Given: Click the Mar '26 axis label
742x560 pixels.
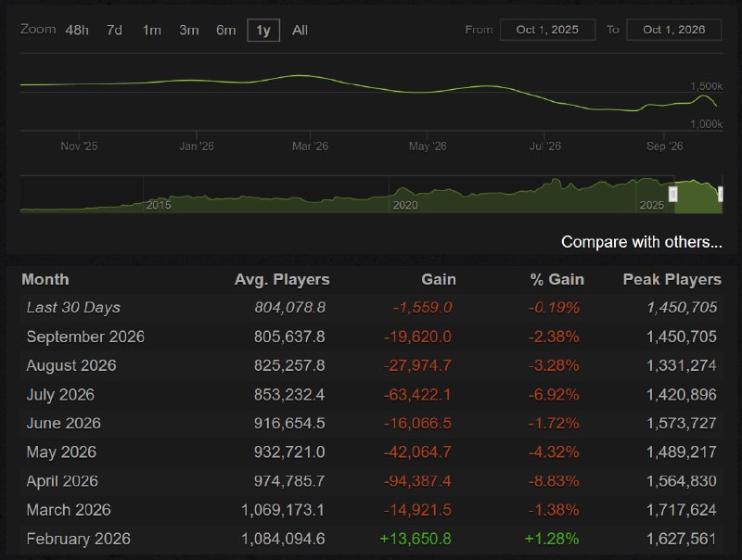Looking at the screenshot, I should point(311,146).
